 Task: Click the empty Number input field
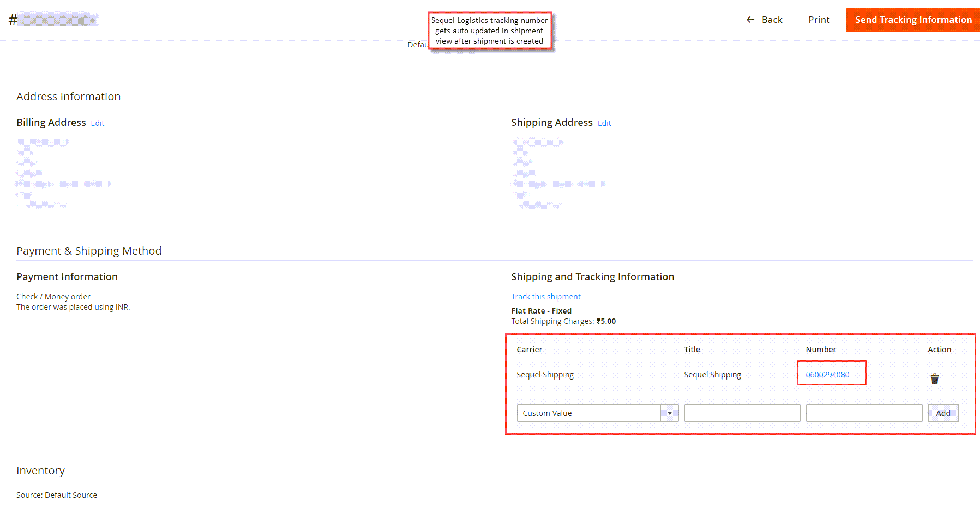[x=863, y=413]
